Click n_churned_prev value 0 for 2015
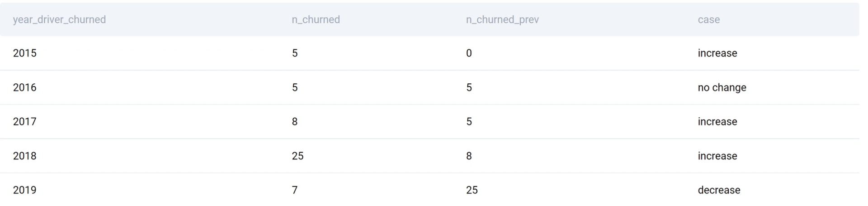 click(469, 53)
